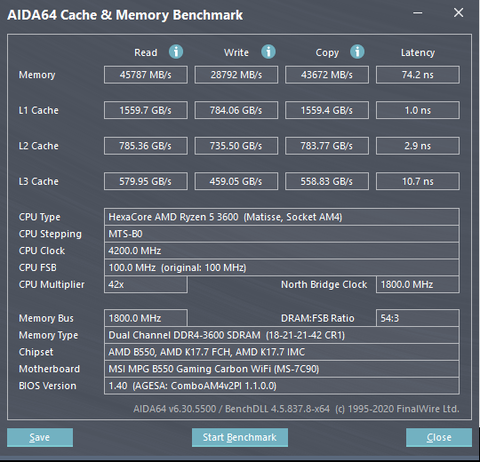
Task: Click the L2 Cache row label
Action: (39, 146)
